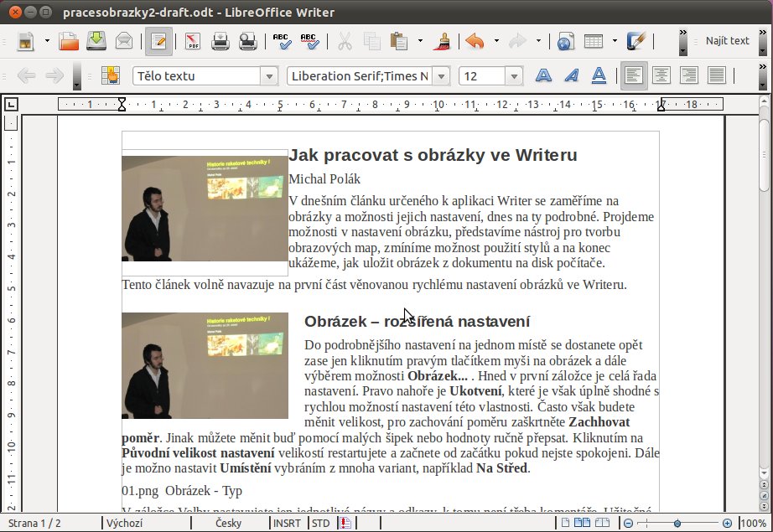Toggle Italic formatting
This screenshot has height=532, width=773.
pyautogui.click(x=572, y=76)
